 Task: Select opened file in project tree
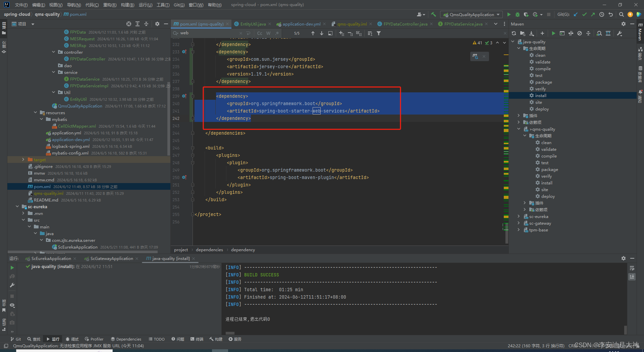tap(129, 24)
